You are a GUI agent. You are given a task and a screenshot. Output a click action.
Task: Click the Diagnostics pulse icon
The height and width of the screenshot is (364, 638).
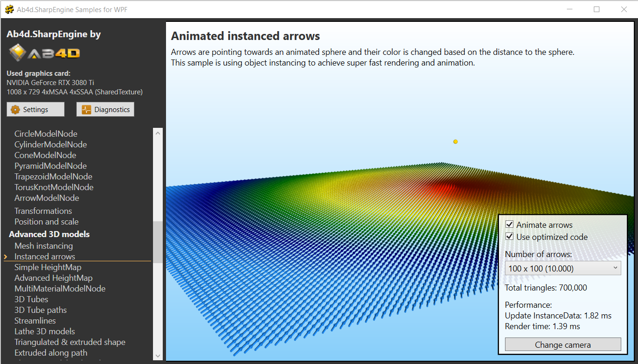pos(86,110)
